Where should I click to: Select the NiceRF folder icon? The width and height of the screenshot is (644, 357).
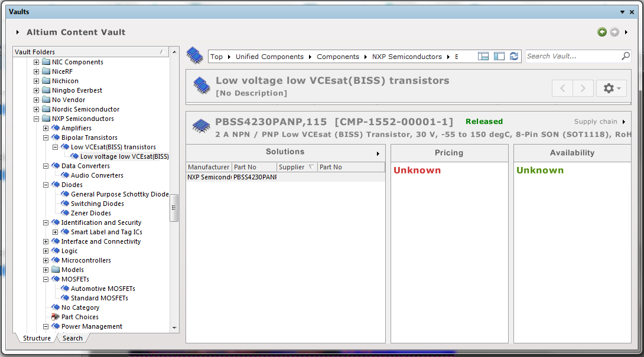[47, 71]
